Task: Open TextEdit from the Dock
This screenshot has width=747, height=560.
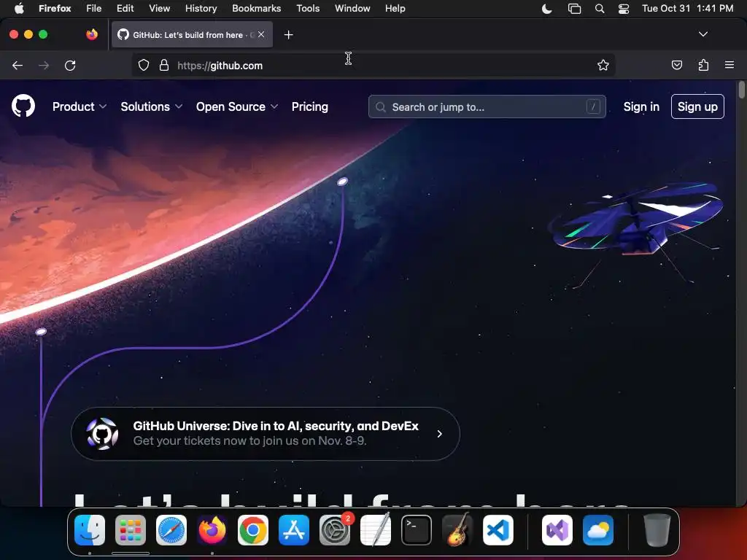Action: pyautogui.click(x=376, y=530)
